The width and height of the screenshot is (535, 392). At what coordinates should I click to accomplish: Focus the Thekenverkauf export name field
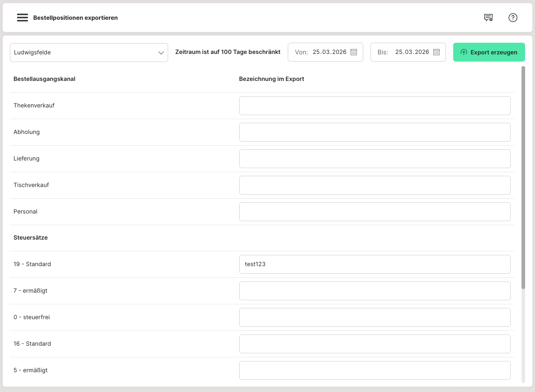[374, 106]
